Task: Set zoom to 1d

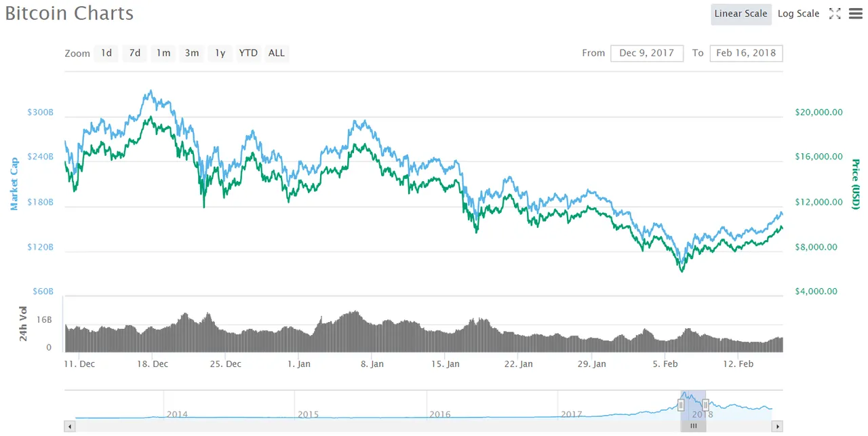Action: point(106,53)
